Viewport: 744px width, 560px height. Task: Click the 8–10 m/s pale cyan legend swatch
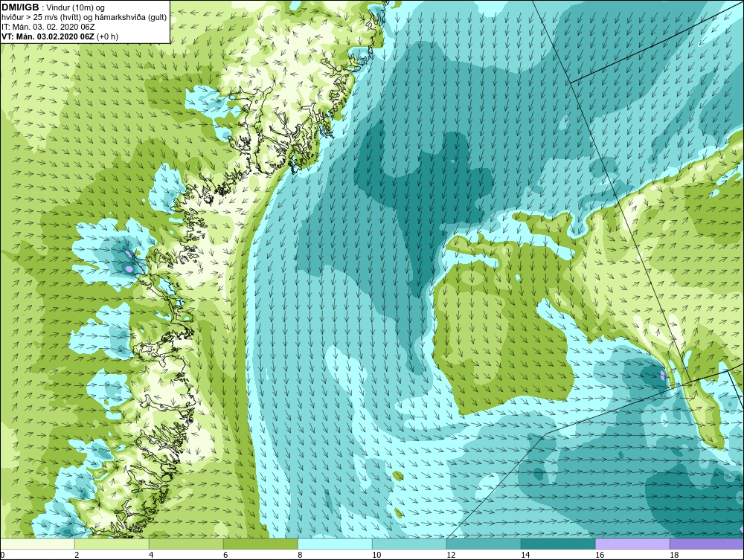coord(335,544)
